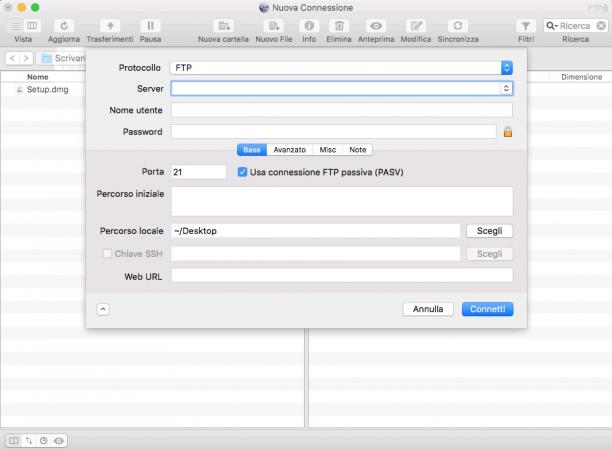
Task: Click the eye icon in the bottom bar
Action: coord(59,440)
